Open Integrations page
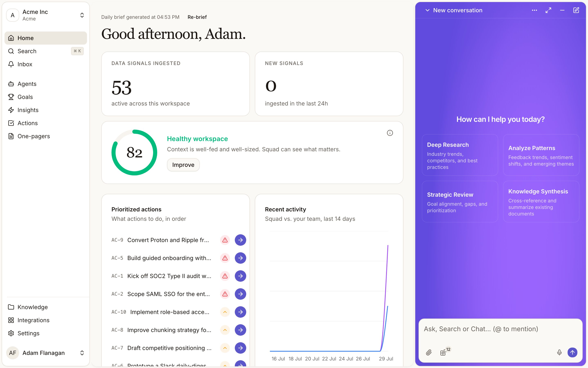 46,320
